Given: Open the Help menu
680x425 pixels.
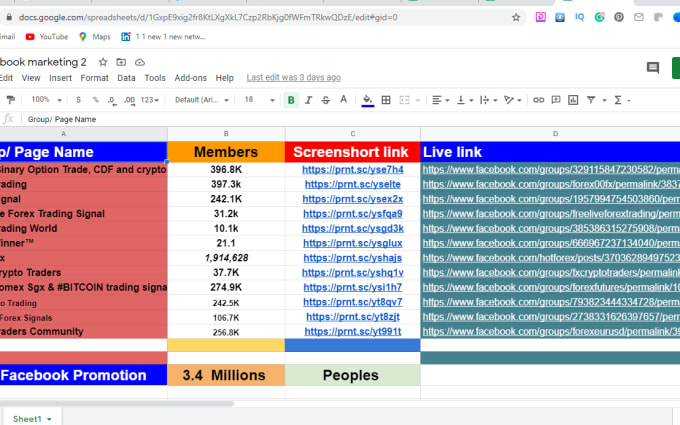Looking at the screenshot, I should pyautogui.click(x=224, y=78).
